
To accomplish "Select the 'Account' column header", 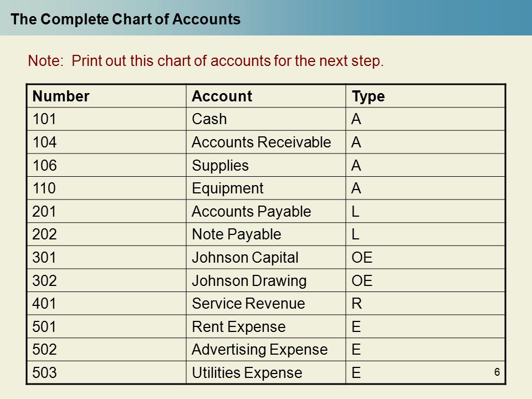I will click(266, 96).
